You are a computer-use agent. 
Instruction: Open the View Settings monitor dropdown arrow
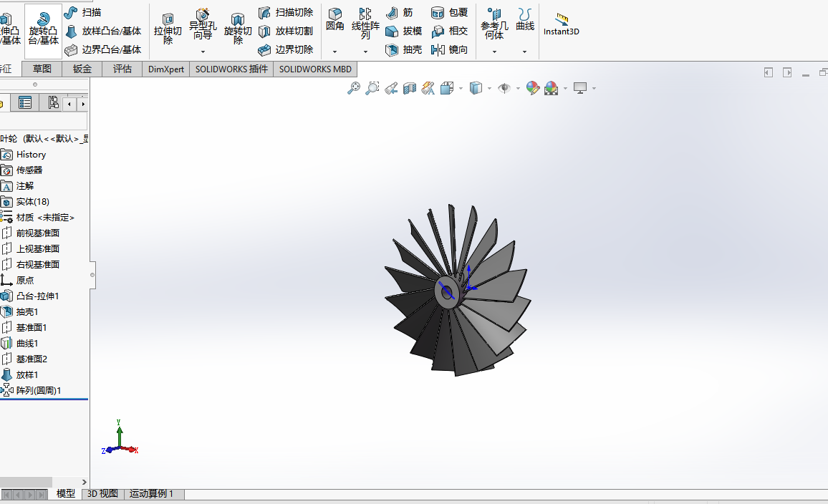(594, 88)
